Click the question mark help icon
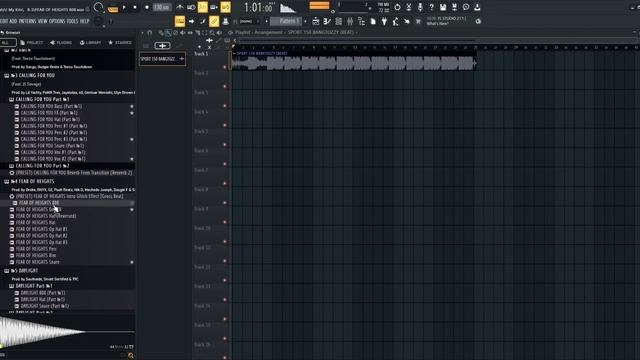The image size is (640, 360). 431,7
